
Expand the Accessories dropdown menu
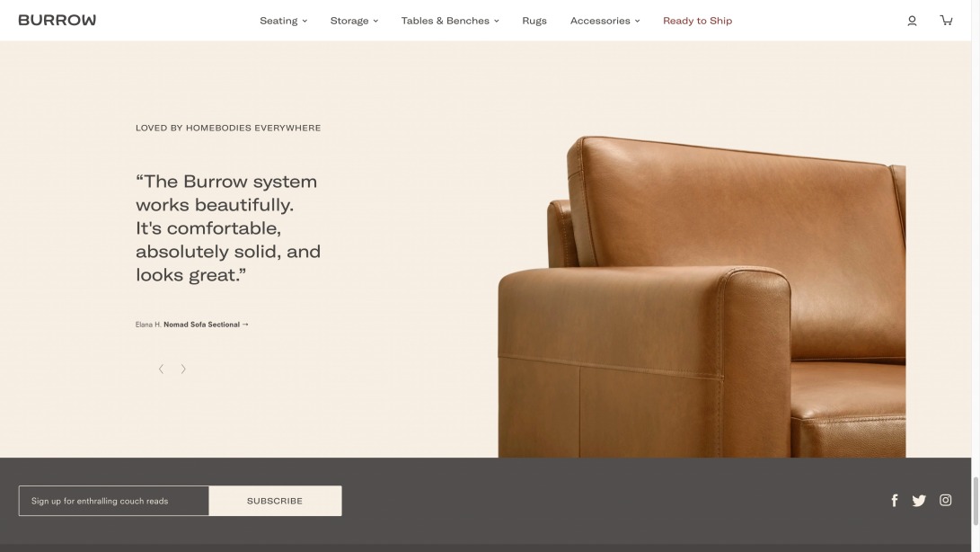pos(605,21)
